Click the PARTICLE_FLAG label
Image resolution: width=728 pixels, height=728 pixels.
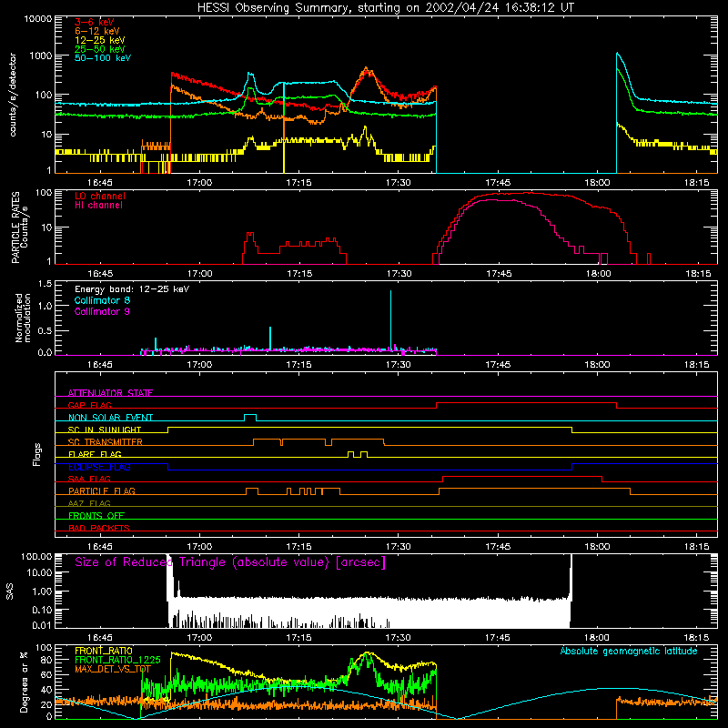tap(102, 490)
